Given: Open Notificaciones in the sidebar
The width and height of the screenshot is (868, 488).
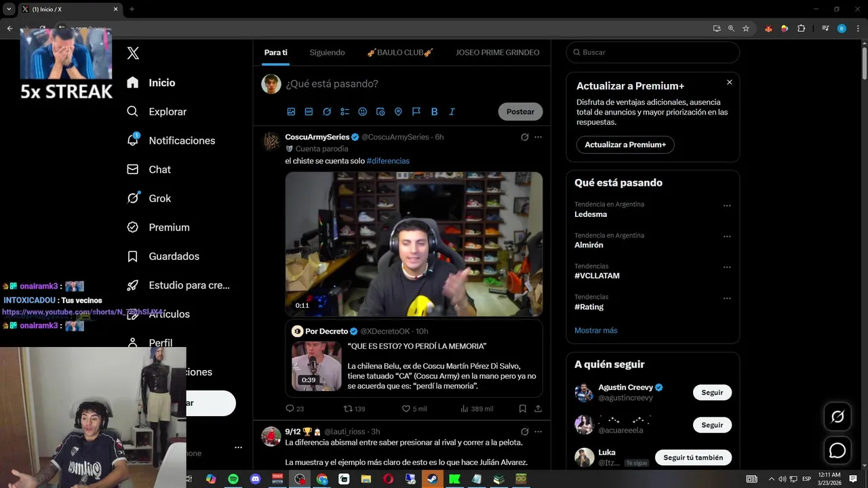Looking at the screenshot, I should 171,140.
